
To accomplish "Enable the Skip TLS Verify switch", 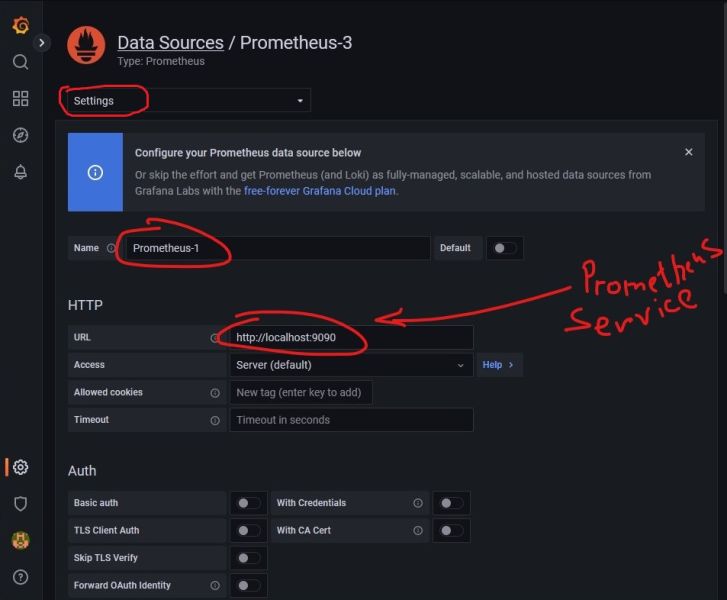I will pos(249,558).
